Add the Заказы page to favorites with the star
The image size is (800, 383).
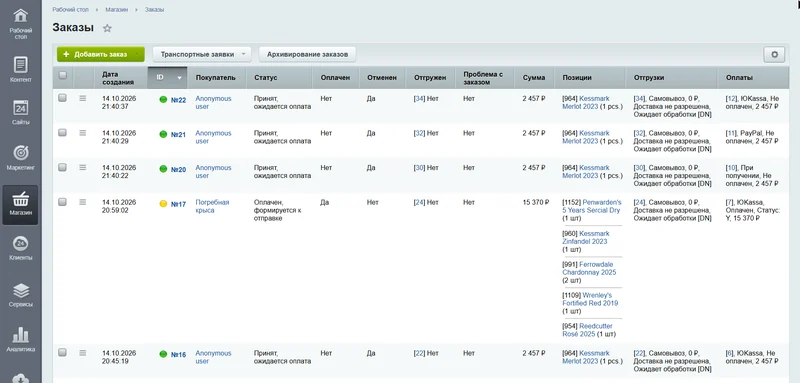coord(107,29)
